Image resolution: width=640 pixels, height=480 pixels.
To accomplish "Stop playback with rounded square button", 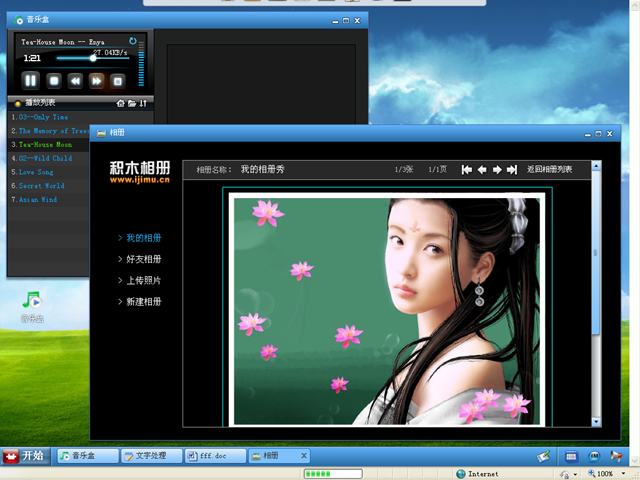I will pos(53,80).
